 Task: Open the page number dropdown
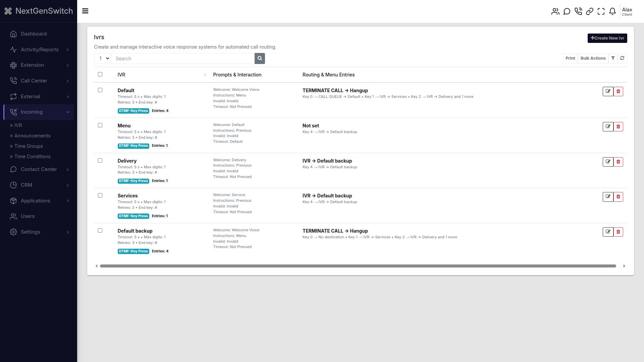(x=102, y=59)
